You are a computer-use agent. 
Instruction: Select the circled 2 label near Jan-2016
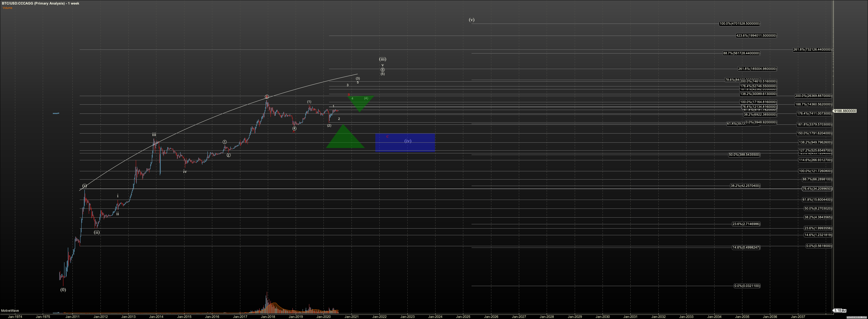click(x=229, y=155)
